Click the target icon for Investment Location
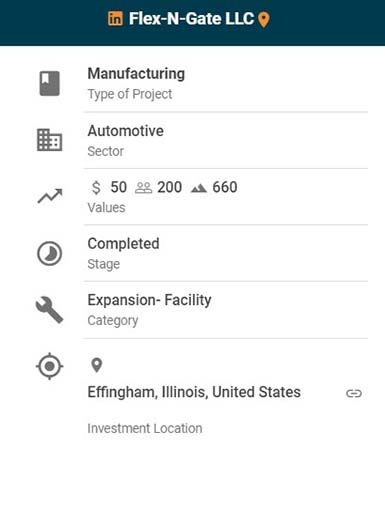This screenshot has width=385, height=527. (49, 366)
